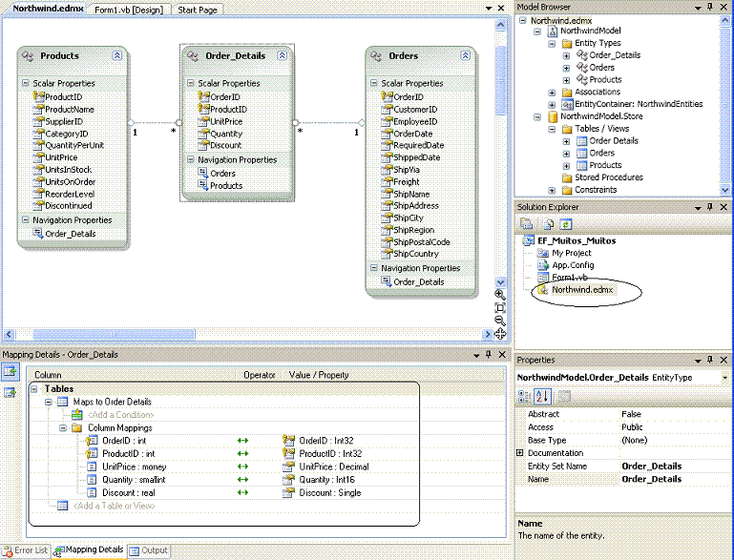Collapse the Products entity shape chevron

(x=117, y=55)
